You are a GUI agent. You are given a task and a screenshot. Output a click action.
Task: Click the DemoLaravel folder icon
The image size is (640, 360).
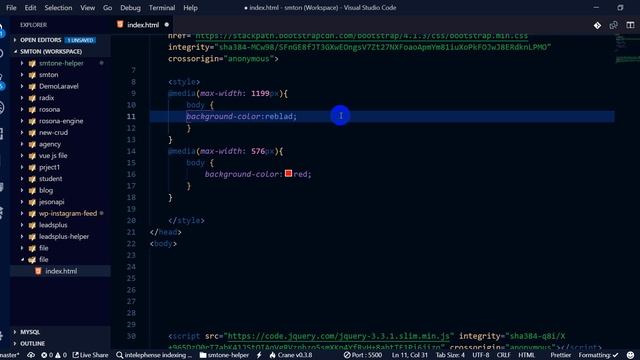click(x=32, y=87)
